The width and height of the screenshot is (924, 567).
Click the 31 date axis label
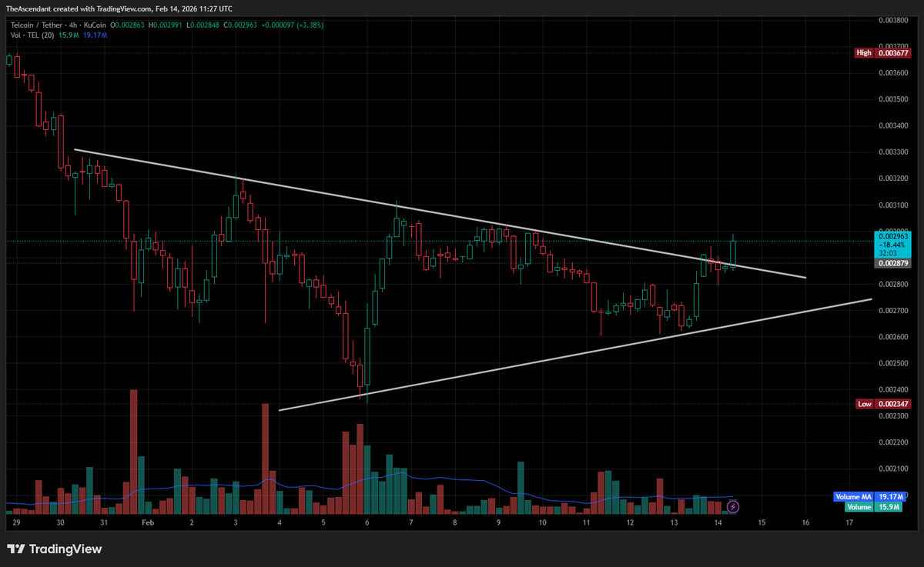click(104, 522)
